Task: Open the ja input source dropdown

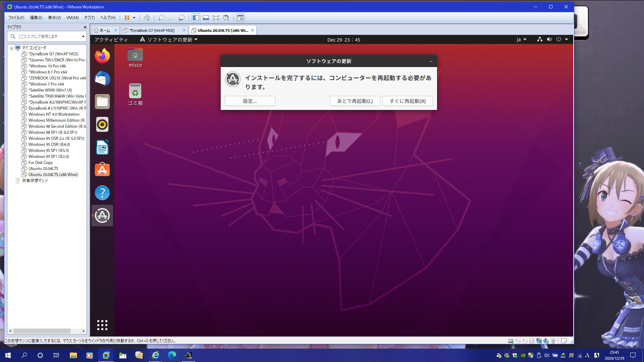Action: click(521, 40)
